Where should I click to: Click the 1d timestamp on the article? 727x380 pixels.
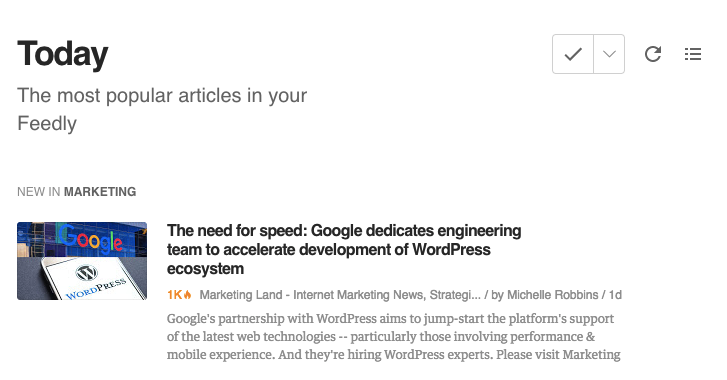tap(615, 295)
